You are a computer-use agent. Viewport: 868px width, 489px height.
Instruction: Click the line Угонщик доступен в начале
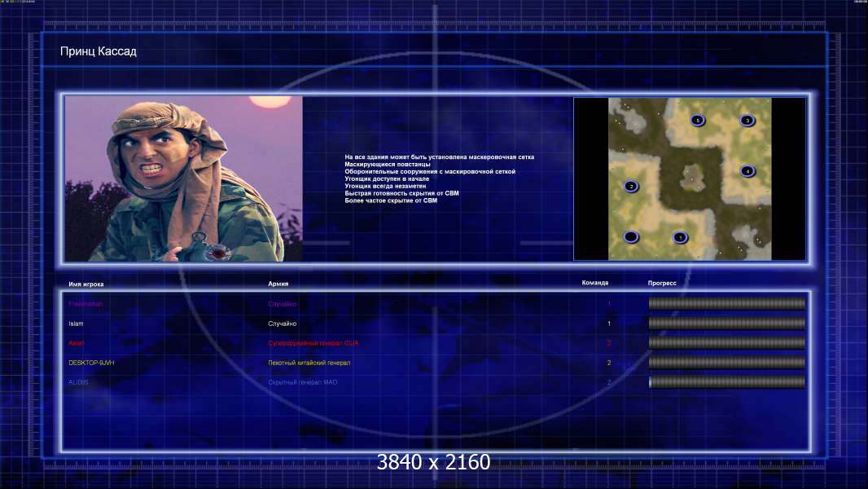point(387,178)
